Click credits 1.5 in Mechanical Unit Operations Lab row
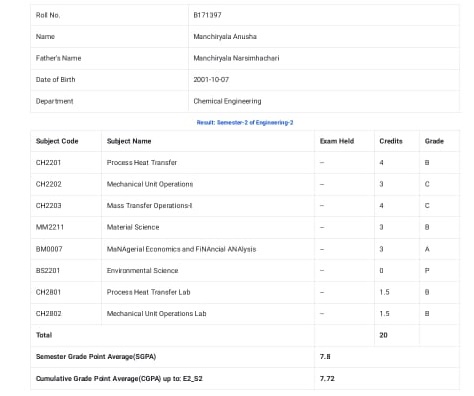Viewport: 474px width, 396px height. 384,314
